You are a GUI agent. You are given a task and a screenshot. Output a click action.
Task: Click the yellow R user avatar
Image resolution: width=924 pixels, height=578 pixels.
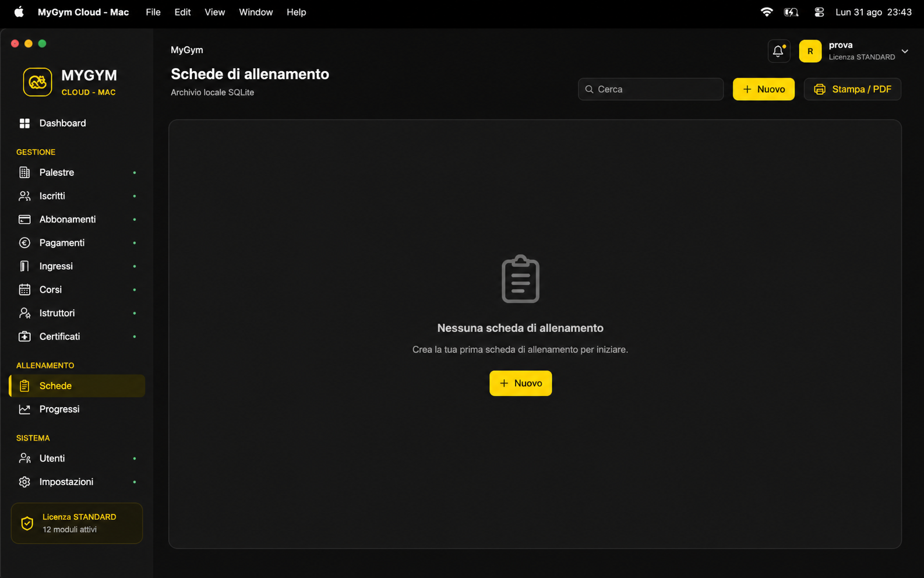pos(810,51)
